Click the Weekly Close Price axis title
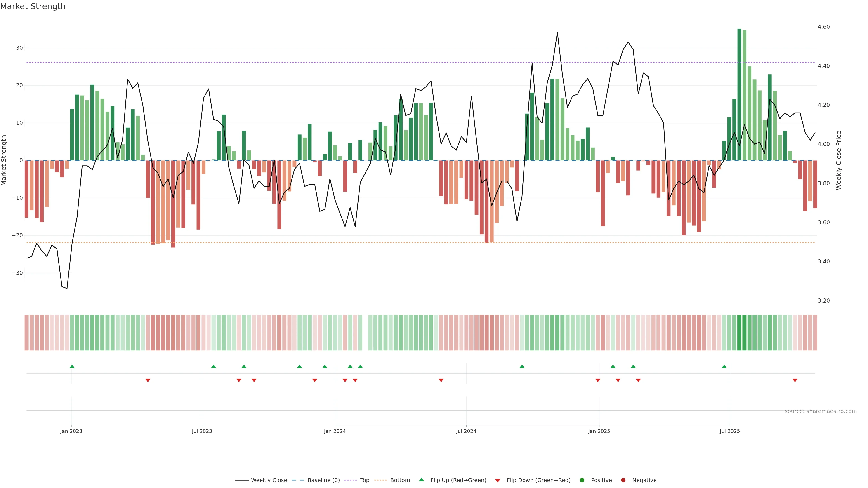This screenshot has height=488, width=868. 839,160
